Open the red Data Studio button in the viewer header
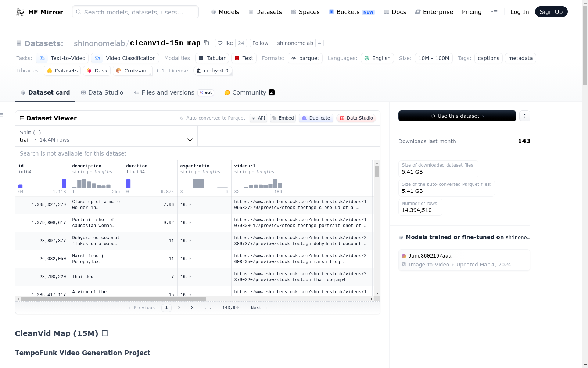 click(x=356, y=118)
